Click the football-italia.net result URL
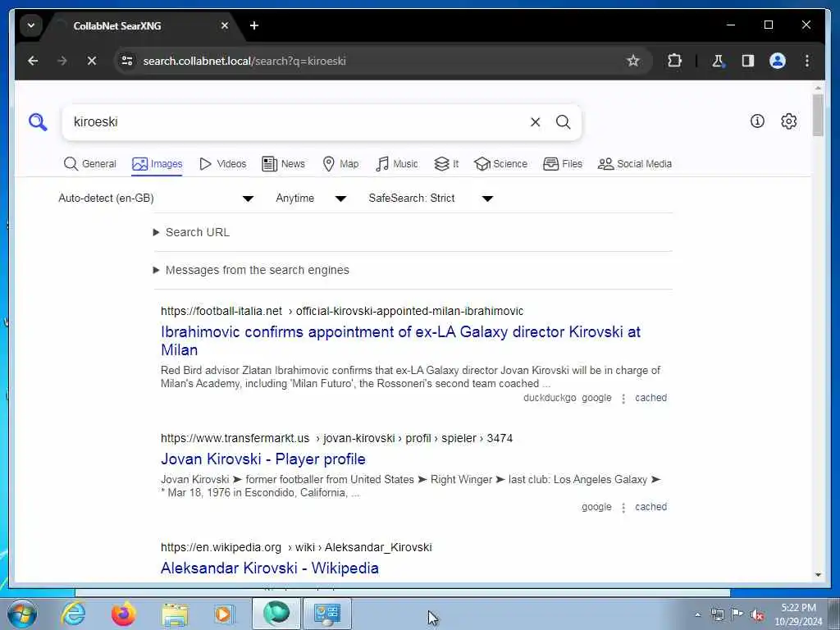 [x=342, y=311]
